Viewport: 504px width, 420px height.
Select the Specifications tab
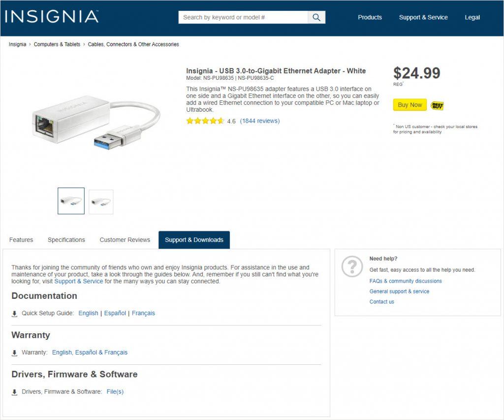click(x=66, y=240)
